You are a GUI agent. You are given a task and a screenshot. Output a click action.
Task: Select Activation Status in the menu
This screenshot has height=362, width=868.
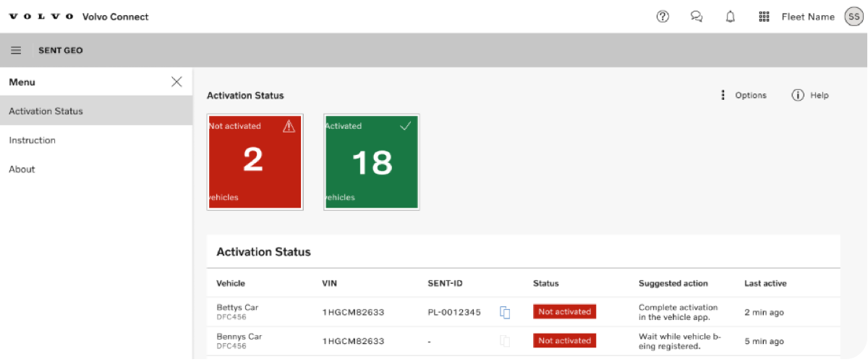tap(96, 111)
